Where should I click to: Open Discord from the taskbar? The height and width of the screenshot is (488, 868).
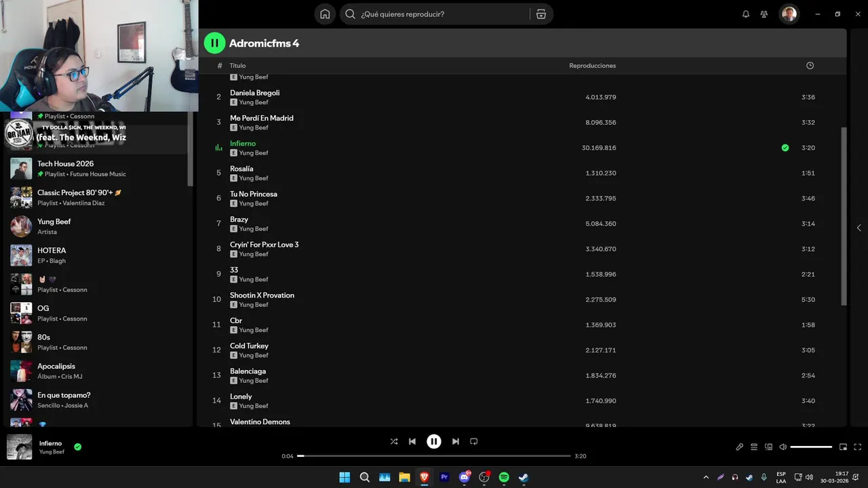tap(465, 477)
